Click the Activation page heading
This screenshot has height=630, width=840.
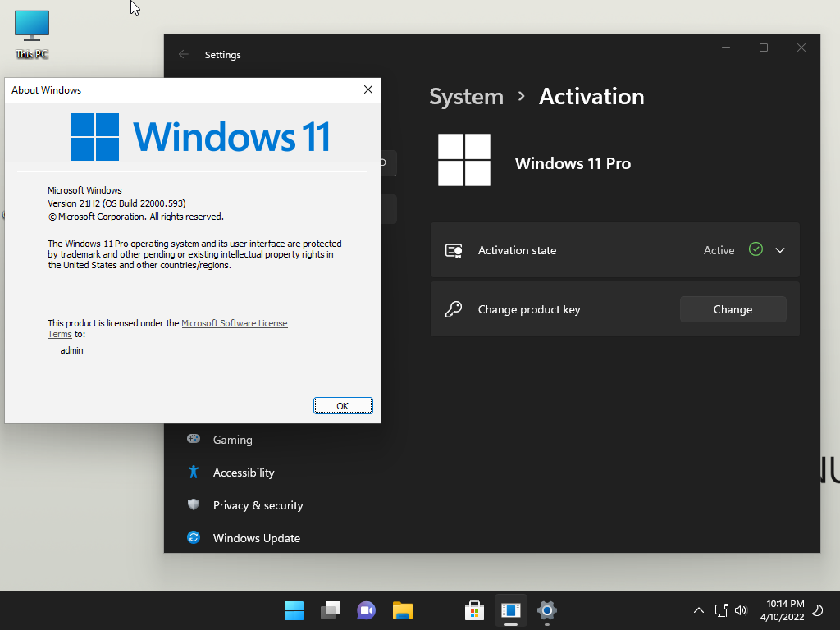coord(591,97)
